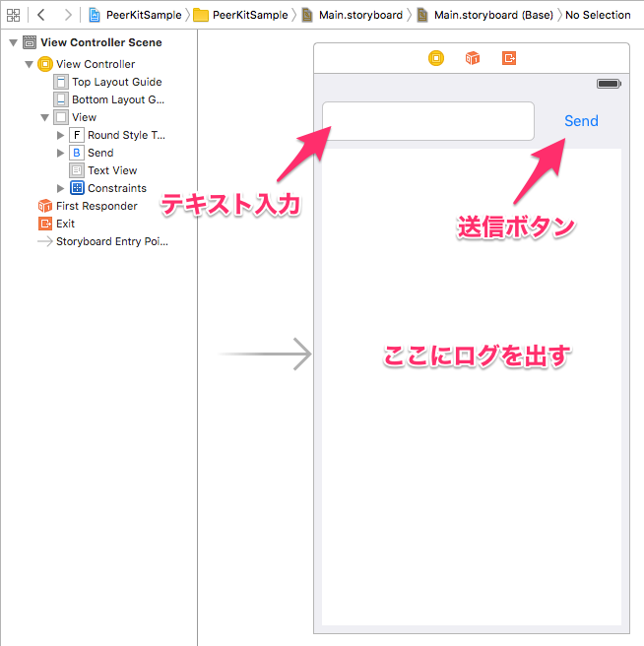This screenshot has width=644, height=646.
Task: Collapse the View Controller Scene disclosure triangle
Action: 13,43
